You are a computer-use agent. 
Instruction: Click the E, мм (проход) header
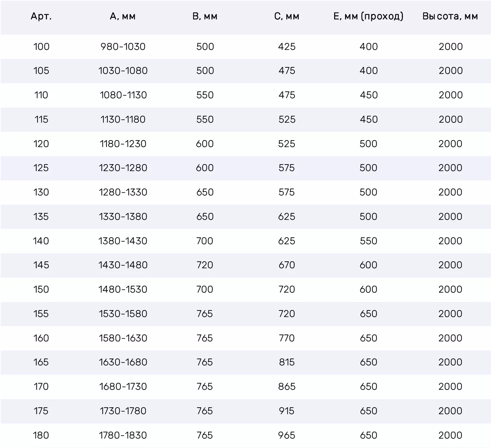pyautogui.click(x=368, y=16)
